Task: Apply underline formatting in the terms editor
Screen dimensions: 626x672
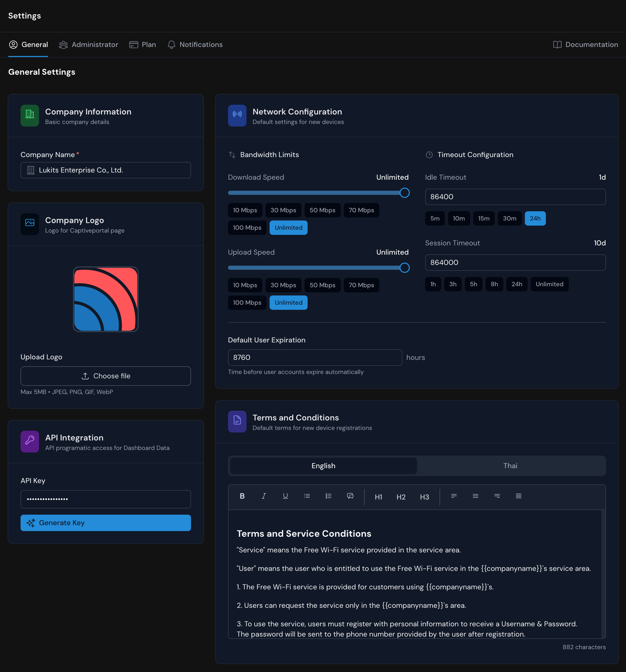Action: tap(285, 496)
